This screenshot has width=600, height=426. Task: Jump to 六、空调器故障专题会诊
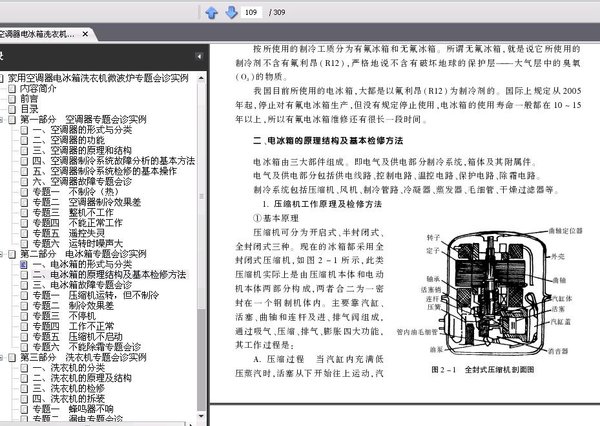tap(82, 181)
